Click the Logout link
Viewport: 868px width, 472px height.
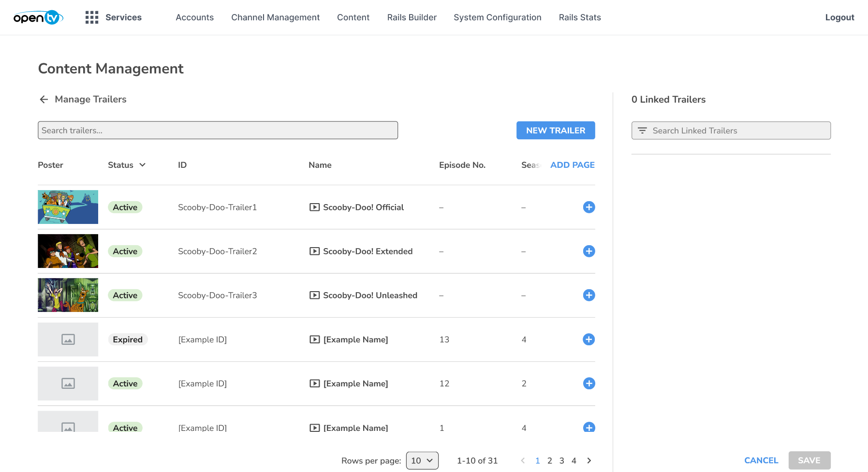840,17
